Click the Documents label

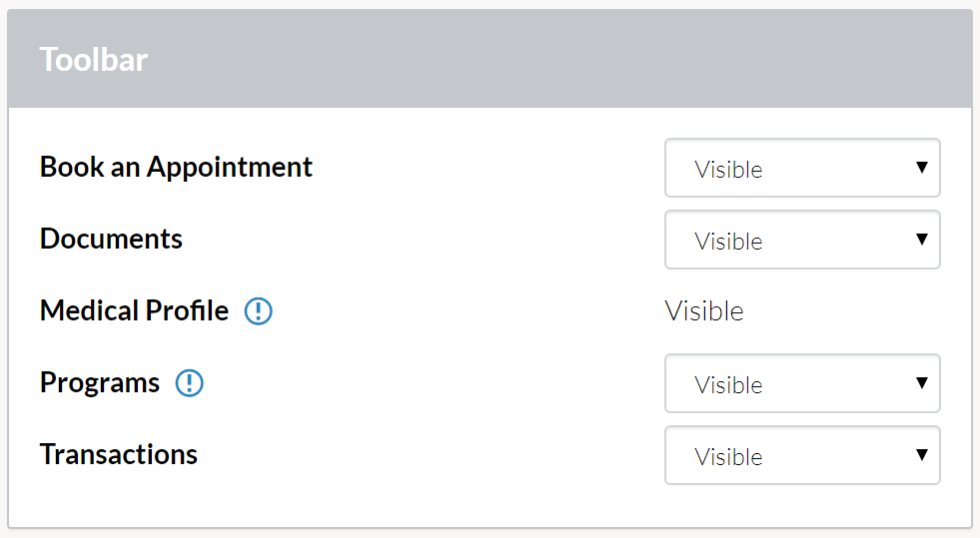(x=111, y=239)
